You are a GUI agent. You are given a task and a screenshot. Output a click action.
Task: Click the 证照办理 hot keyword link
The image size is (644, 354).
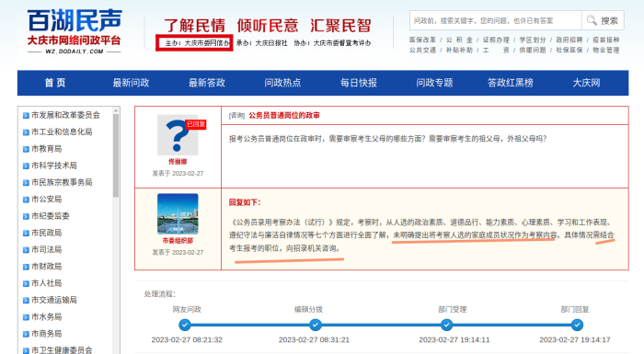pyautogui.click(x=496, y=40)
